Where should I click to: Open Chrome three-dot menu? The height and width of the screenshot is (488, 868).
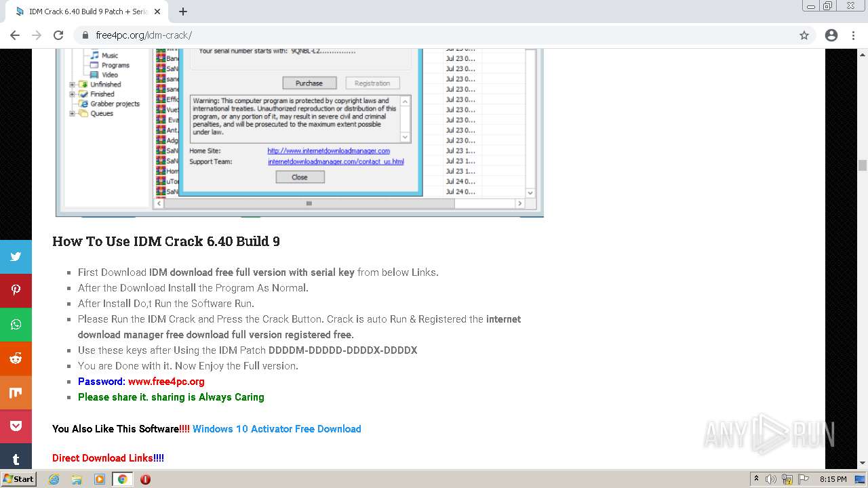853,35
